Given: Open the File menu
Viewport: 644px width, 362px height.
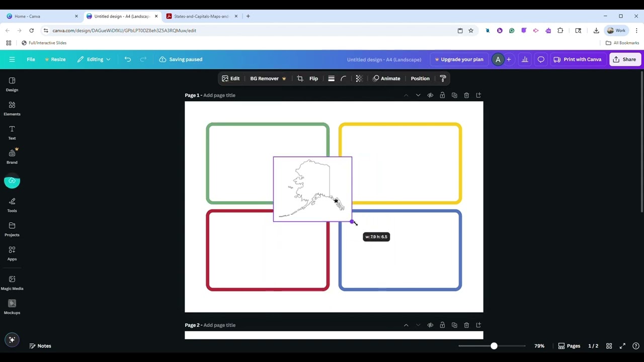Looking at the screenshot, I should pos(31,59).
